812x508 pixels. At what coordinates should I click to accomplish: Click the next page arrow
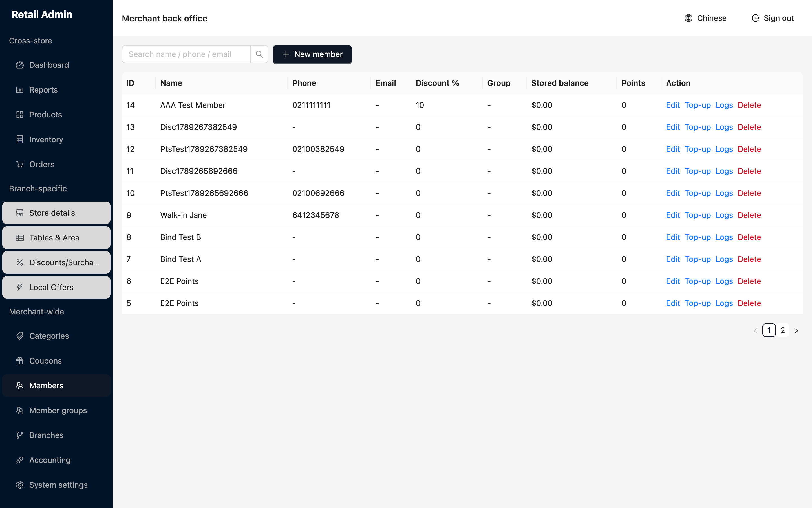[x=796, y=330]
